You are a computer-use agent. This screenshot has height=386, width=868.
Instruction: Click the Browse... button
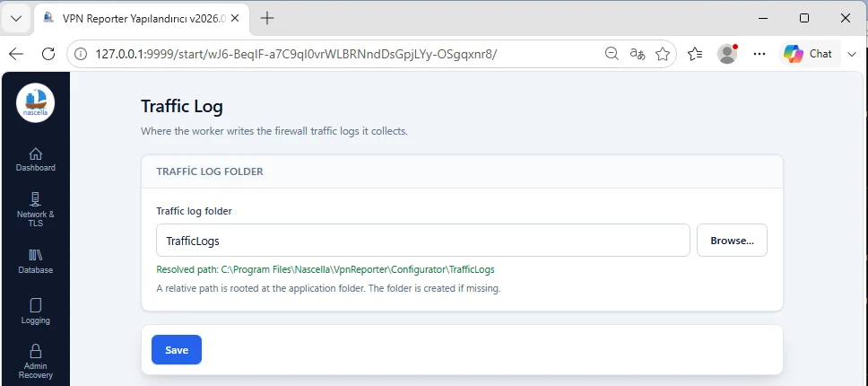732,241
